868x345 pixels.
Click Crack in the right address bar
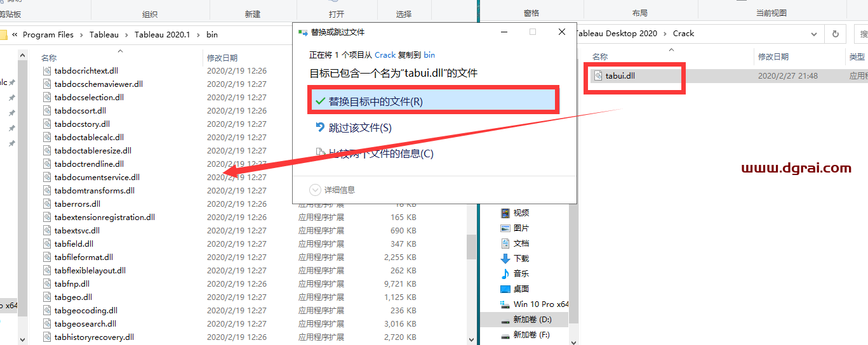pyautogui.click(x=684, y=34)
